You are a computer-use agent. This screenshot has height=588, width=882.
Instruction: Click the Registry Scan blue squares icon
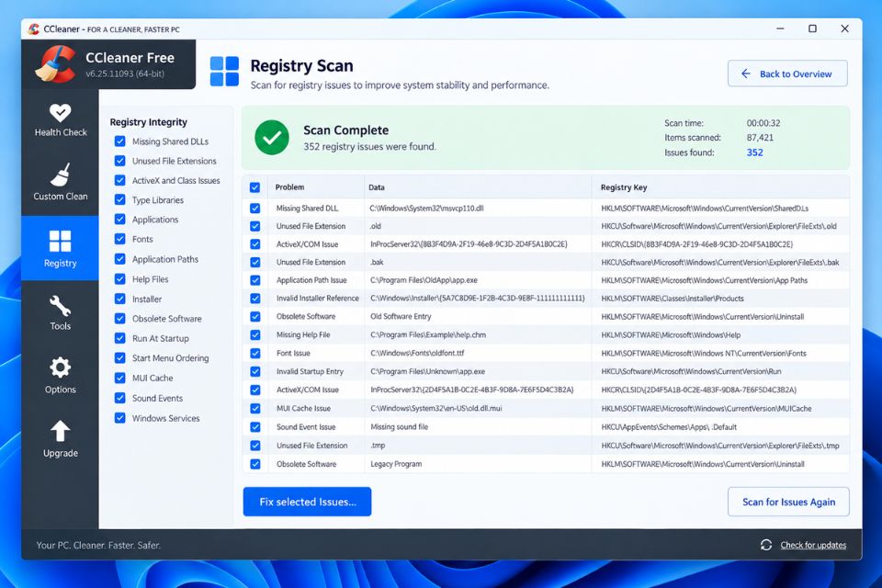point(224,72)
